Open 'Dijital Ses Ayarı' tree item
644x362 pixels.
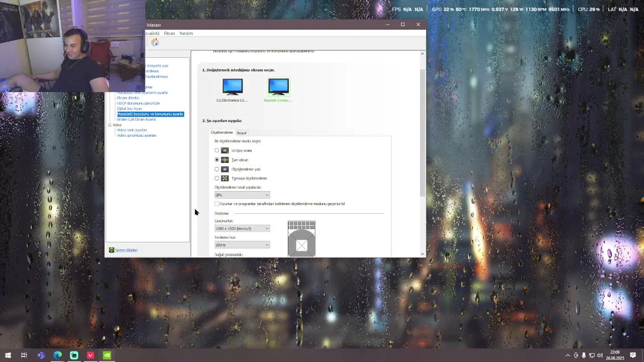pyautogui.click(x=129, y=109)
